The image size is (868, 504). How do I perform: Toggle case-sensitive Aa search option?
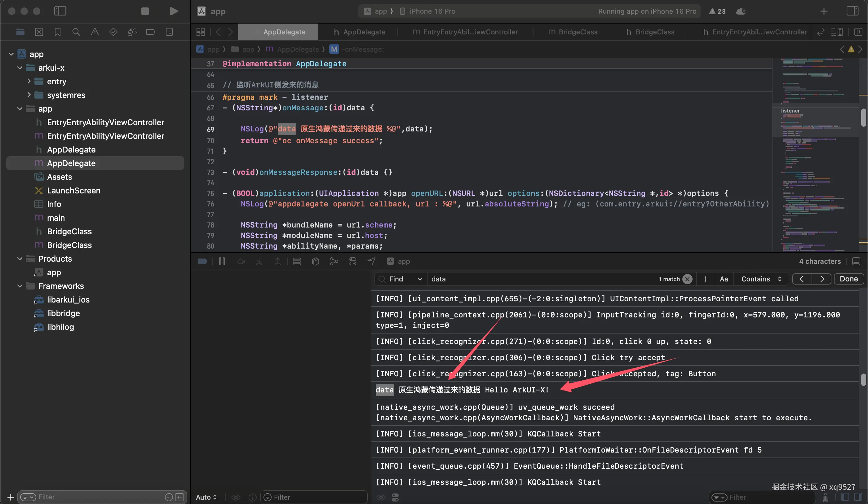click(x=724, y=279)
